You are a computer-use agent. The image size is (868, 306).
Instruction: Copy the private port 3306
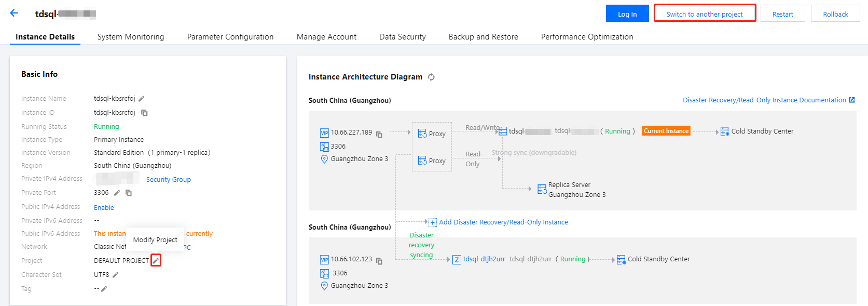tap(129, 193)
